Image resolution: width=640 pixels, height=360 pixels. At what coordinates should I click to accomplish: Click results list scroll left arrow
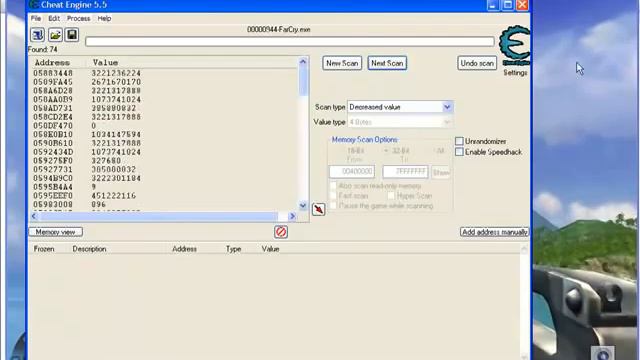tap(34, 216)
